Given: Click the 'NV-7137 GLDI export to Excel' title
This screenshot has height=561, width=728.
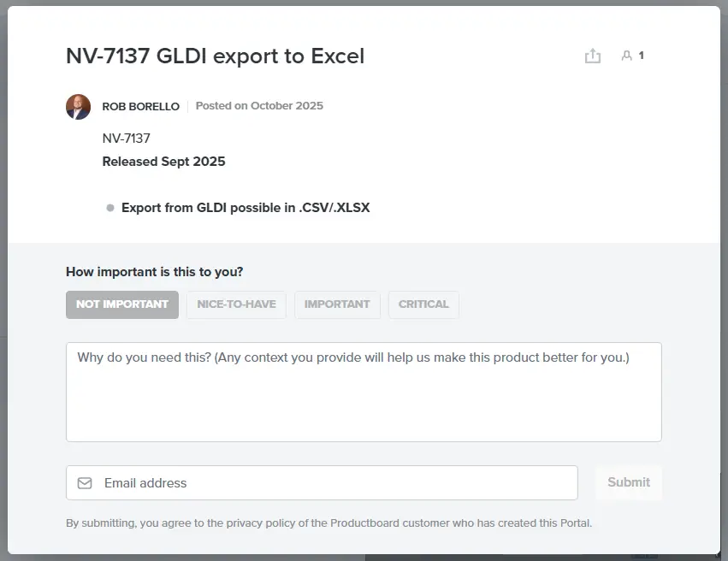Looking at the screenshot, I should tap(215, 56).
